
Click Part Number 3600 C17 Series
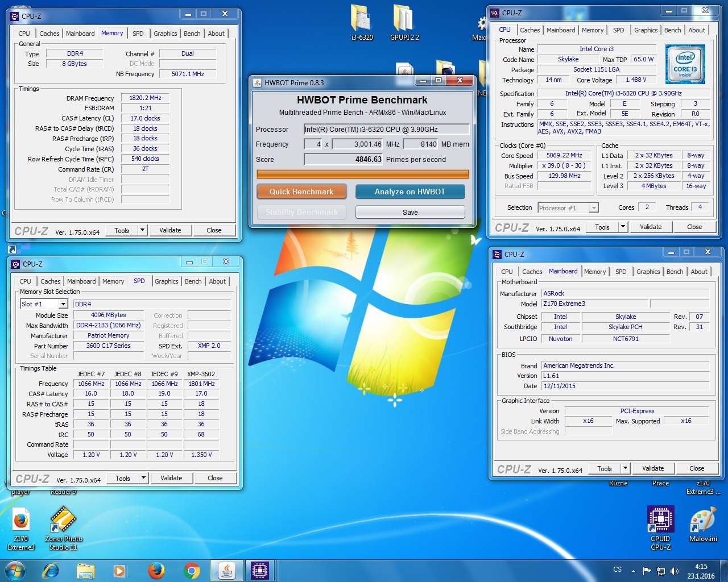pos(108,346)
